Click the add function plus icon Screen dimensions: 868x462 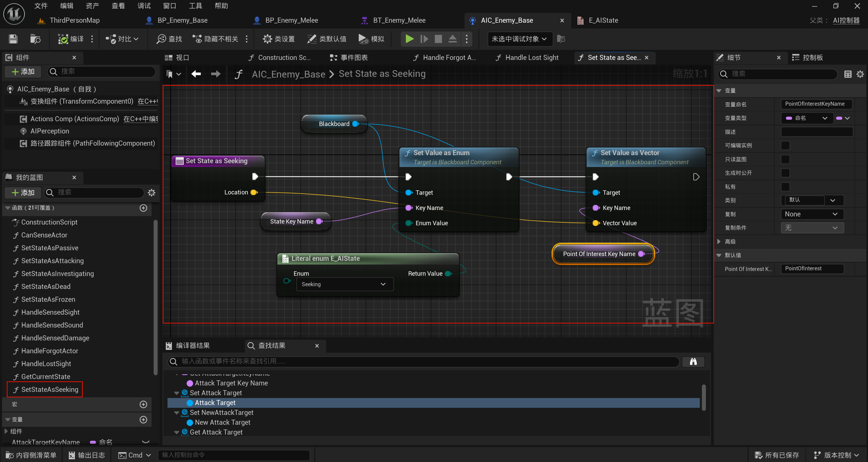[143, 208]
